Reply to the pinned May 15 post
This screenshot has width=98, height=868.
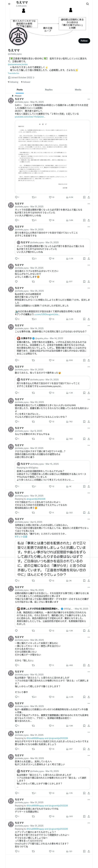[x=17, y=197]
